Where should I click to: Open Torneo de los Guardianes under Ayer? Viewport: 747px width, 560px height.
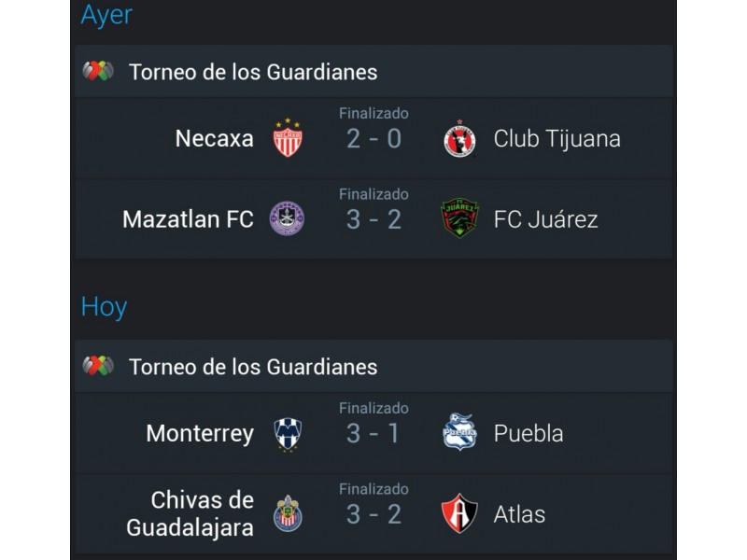pos(253,73)
